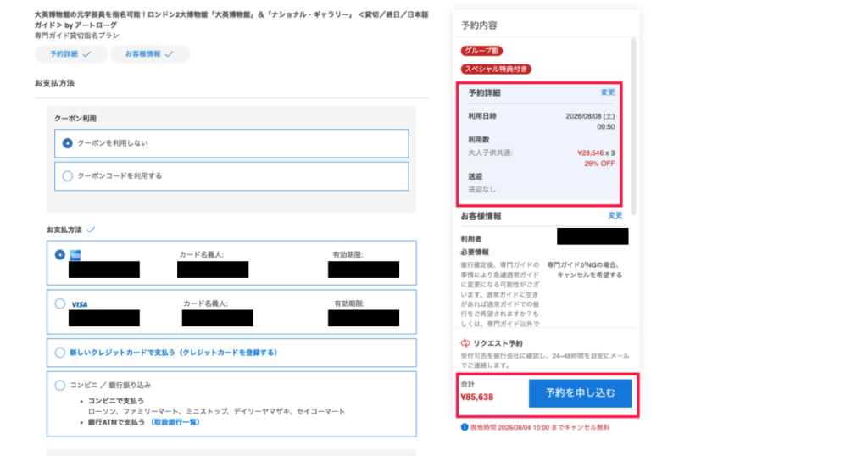This screenshot has width=868, height=456.
Task: Click 新しいクレジットカードで支払う link text
Action: coord(173,353)
